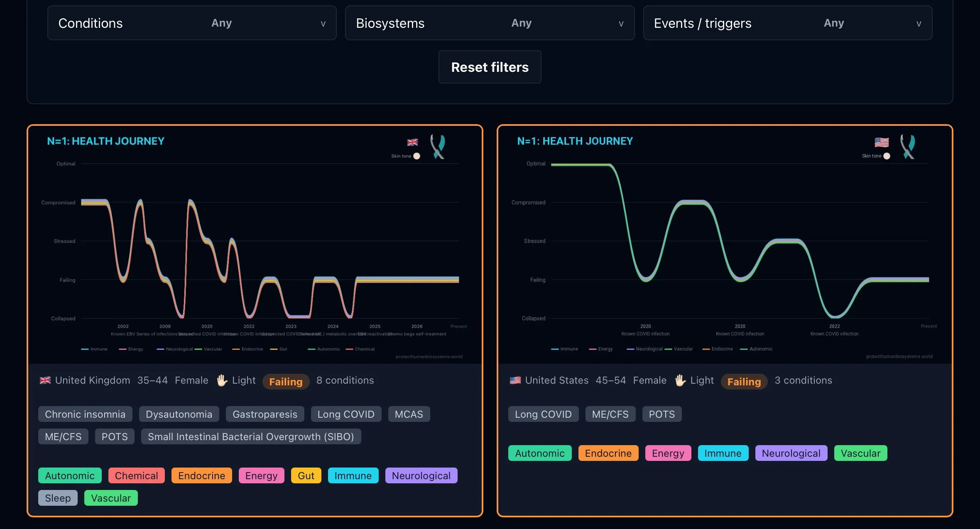Click the N=1: HEALTH JOURNEY title on the UK chart

105,141
